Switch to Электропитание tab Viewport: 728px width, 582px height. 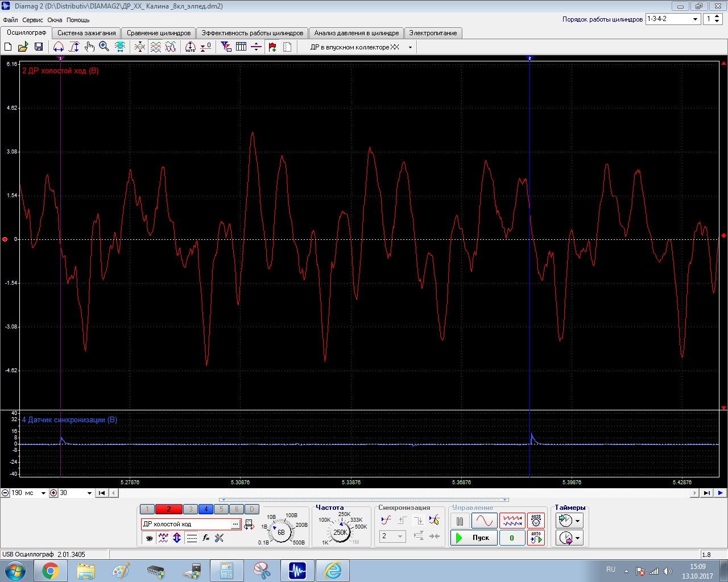[x=433, y=33]
